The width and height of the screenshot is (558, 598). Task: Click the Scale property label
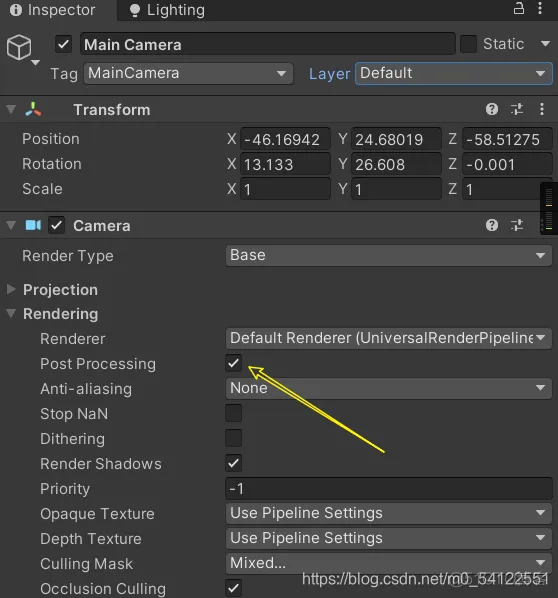42,189
